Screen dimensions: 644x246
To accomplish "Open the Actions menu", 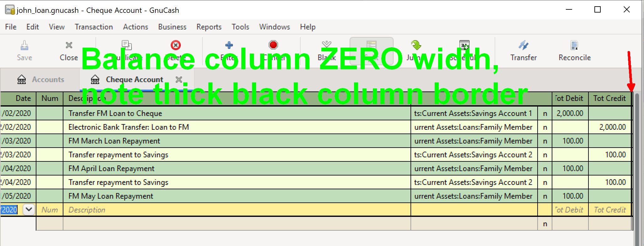I will click(x=136, y=27).
